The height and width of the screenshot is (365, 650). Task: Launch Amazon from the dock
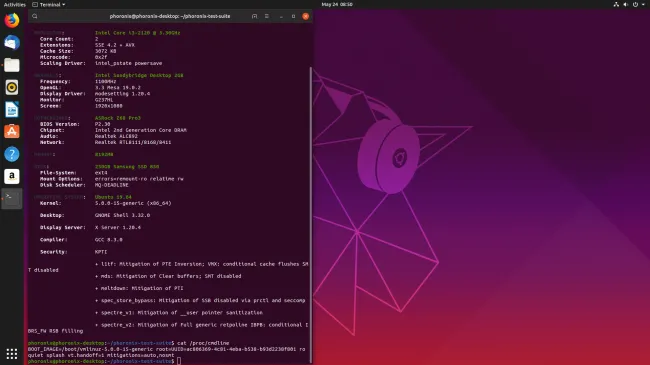pos(12,176)
